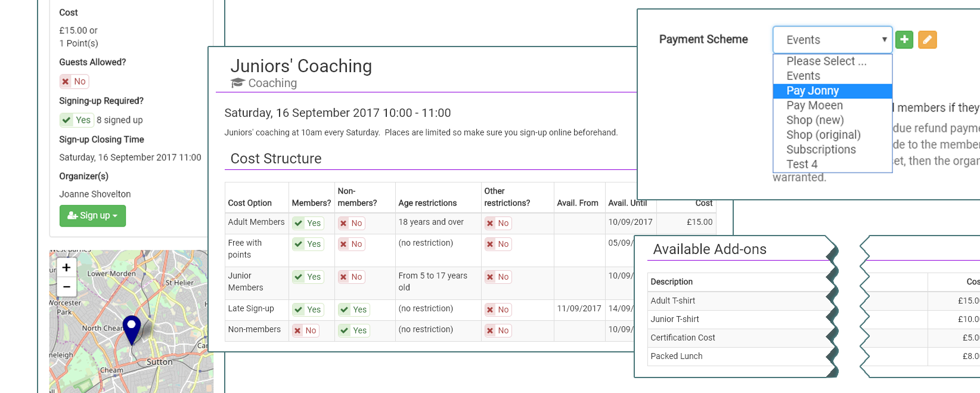Expand the Payment Scheme select box
The height and width of the screenshot is (393, 980).
tap(832, 40)
